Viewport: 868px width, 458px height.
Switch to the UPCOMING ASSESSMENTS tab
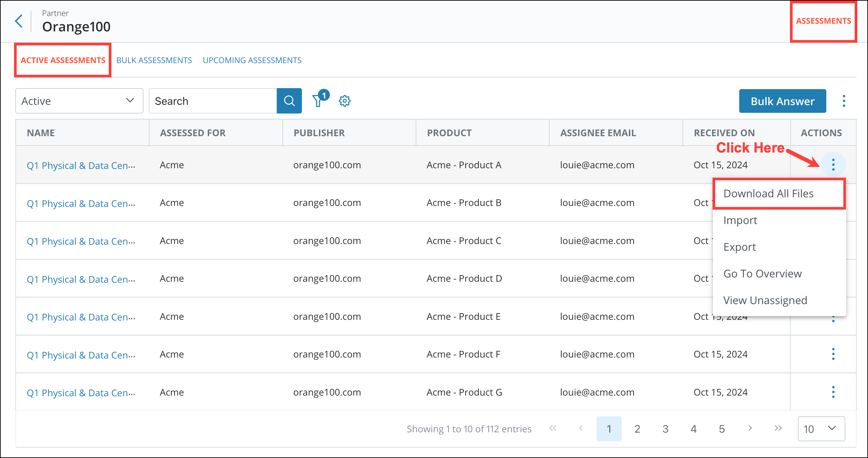[252, 60]
